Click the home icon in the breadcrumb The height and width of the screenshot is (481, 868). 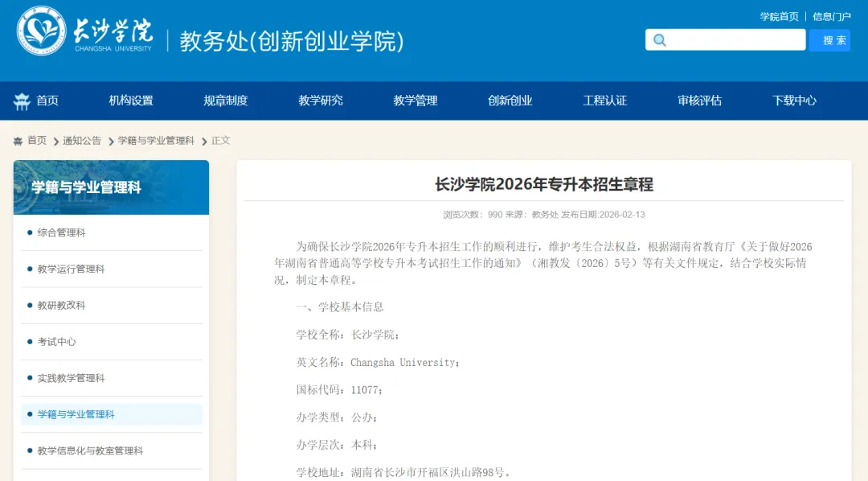pyautogui.click(x=18, y=141)
